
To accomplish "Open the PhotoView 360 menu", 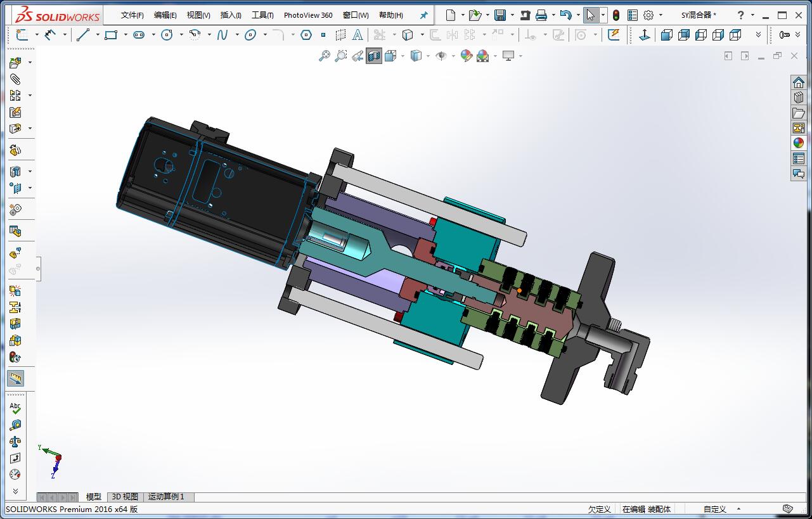I will (308, 15).
